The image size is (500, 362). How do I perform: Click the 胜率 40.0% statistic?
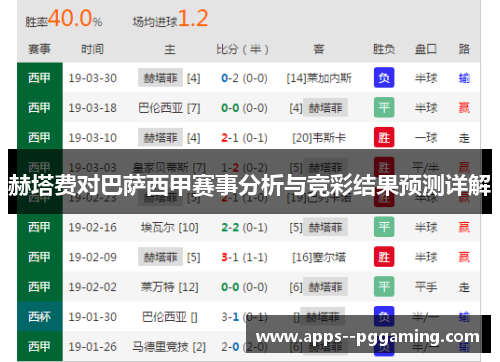[x=64, y=18]
